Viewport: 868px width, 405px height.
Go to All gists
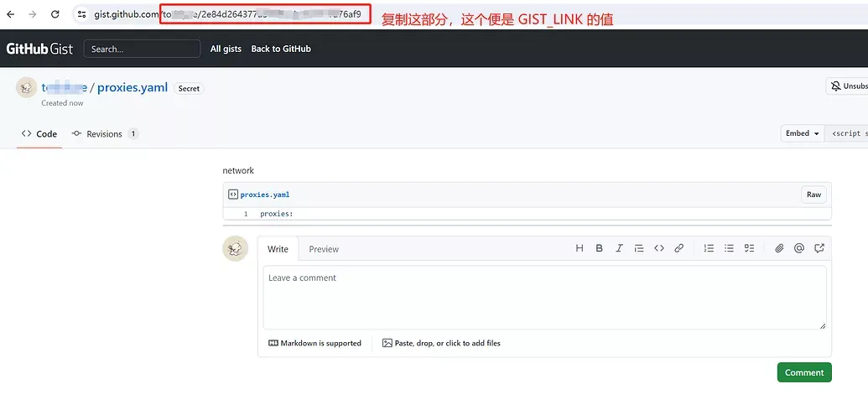(226, 49)
